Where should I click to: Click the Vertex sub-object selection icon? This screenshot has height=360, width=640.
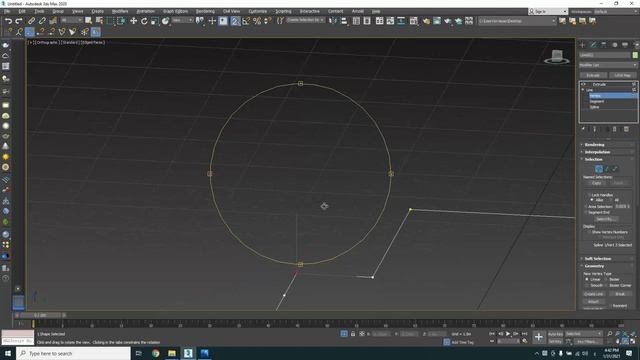click(x=598, y=169)
